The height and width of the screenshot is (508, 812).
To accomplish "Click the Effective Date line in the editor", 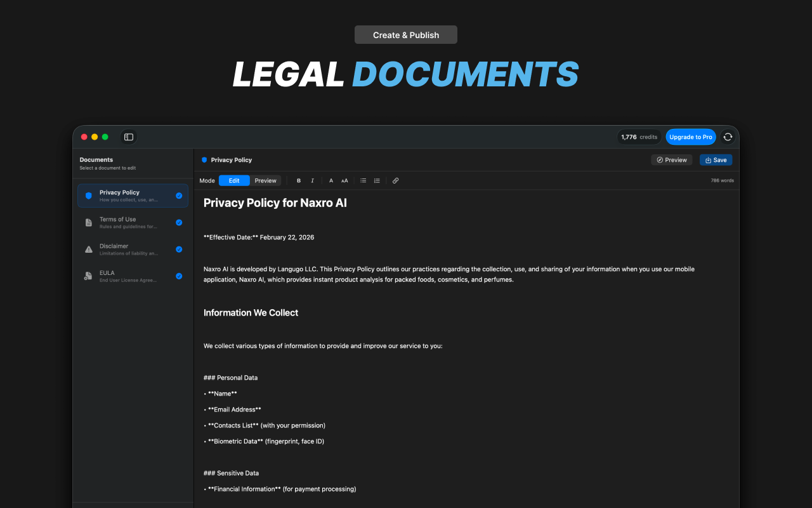I will click(259, 237).
